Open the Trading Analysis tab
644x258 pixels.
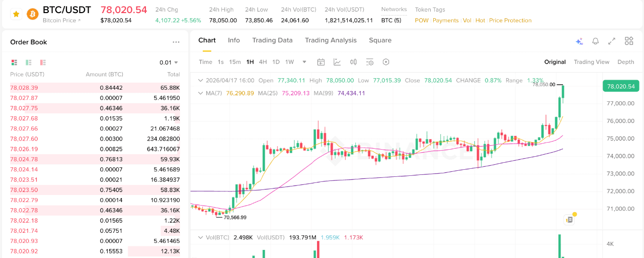(x=331, y=40)
